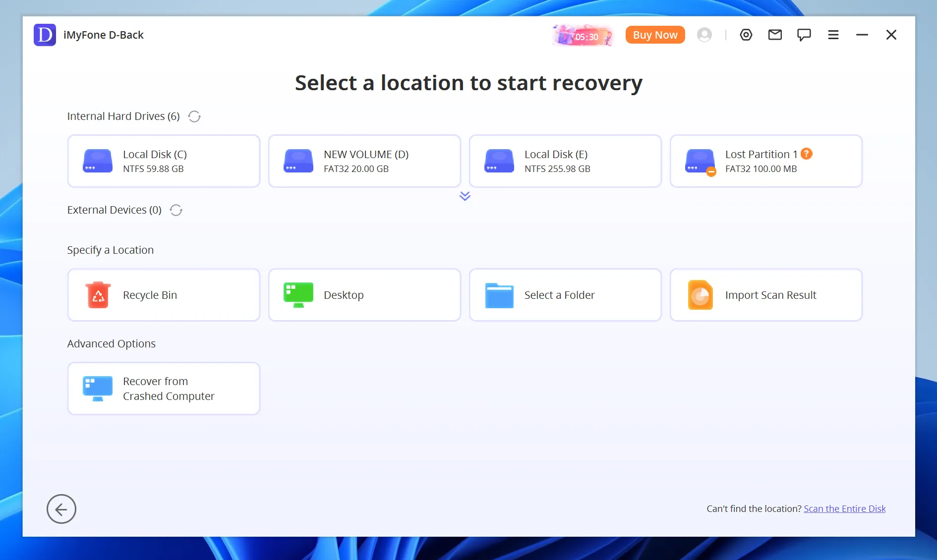The height and width of the screenshot is (560, 937).
Task: Click the orange Import Scan Result icon
Action: point(701,295)
